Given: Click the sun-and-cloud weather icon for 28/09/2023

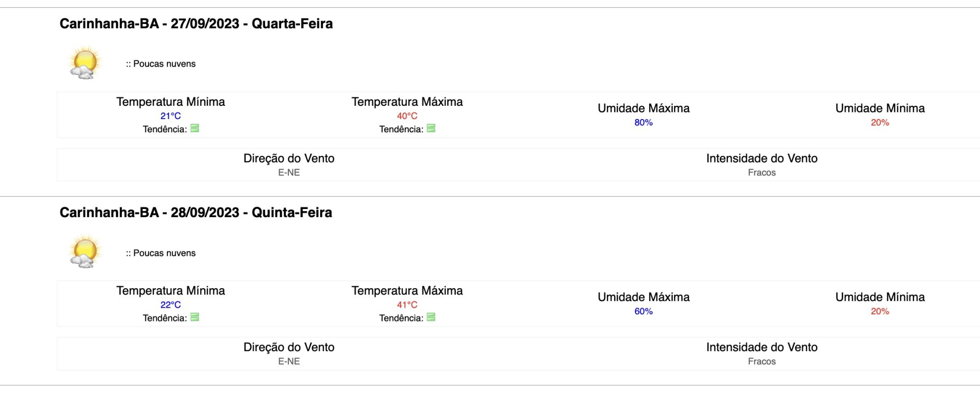Looking at the screenshot, I should pos(85,252).
